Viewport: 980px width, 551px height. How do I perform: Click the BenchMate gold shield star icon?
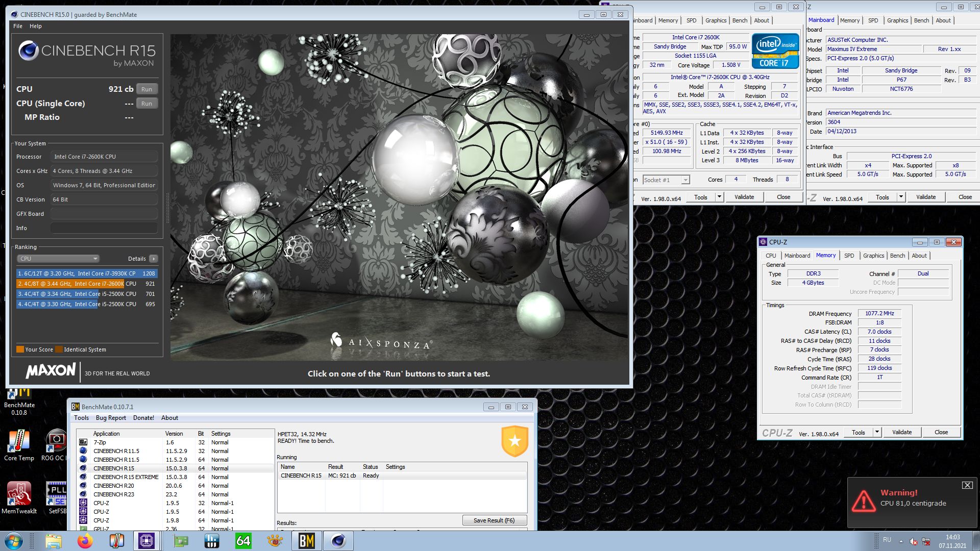tap(514, 441)
